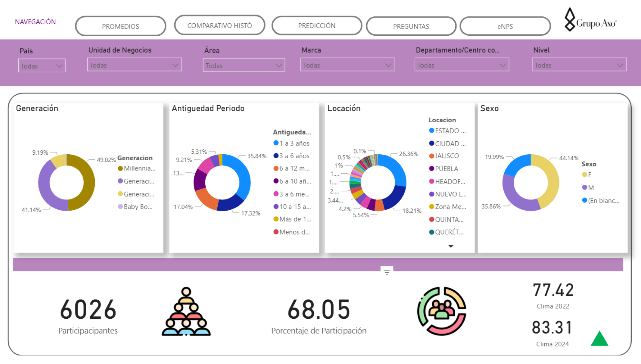Expand the Unidad de Negocios dropdown
641x364 pixels.
coord(134,65)
